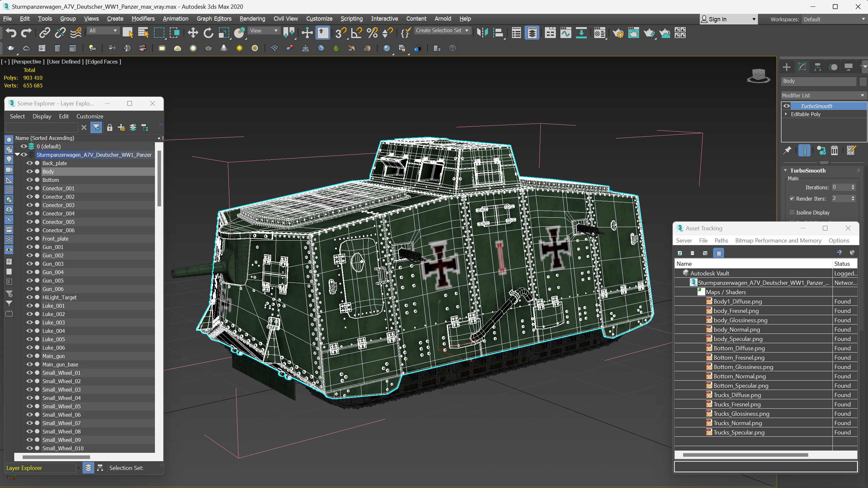Select the Select and Link tool
This screenshot has height=488, width=868.
45,33
